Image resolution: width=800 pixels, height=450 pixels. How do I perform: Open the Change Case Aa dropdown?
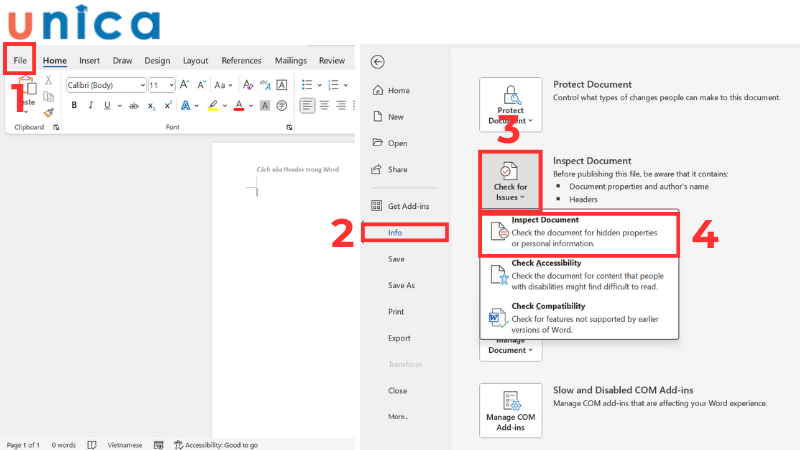click(x=223, y=85)
